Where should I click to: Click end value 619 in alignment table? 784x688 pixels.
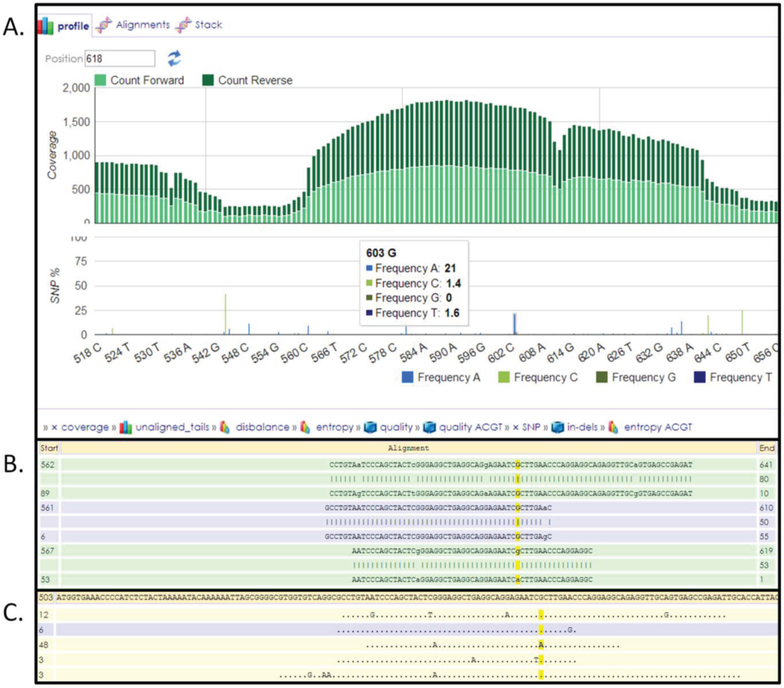coord(766,551)
